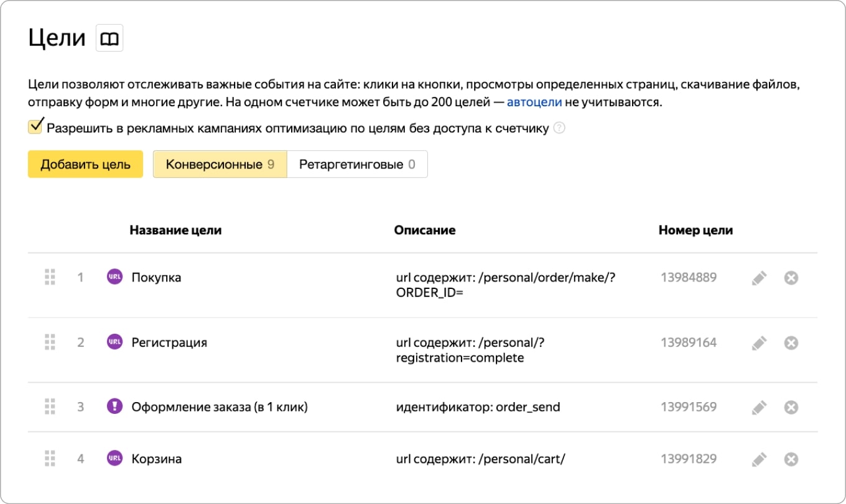Edit the Корзина goal
The width and height of the screenshot is (846, 504).
759,460
